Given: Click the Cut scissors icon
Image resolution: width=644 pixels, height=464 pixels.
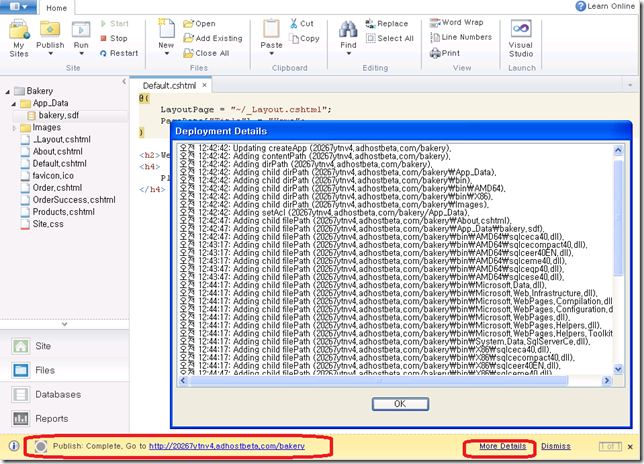Looking at the screenshot, I should click(294, 23).
